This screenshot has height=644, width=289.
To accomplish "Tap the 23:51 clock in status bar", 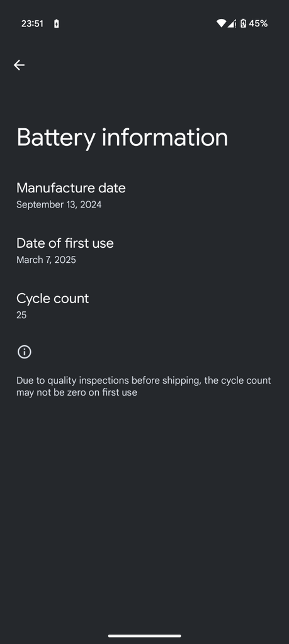I will pyautogui.click(x=32, y=24).
